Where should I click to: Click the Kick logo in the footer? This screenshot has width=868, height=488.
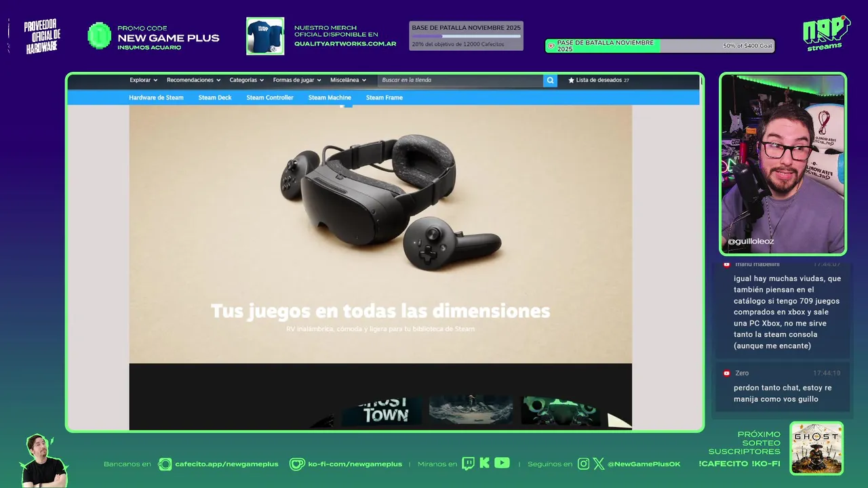(484, 464)
